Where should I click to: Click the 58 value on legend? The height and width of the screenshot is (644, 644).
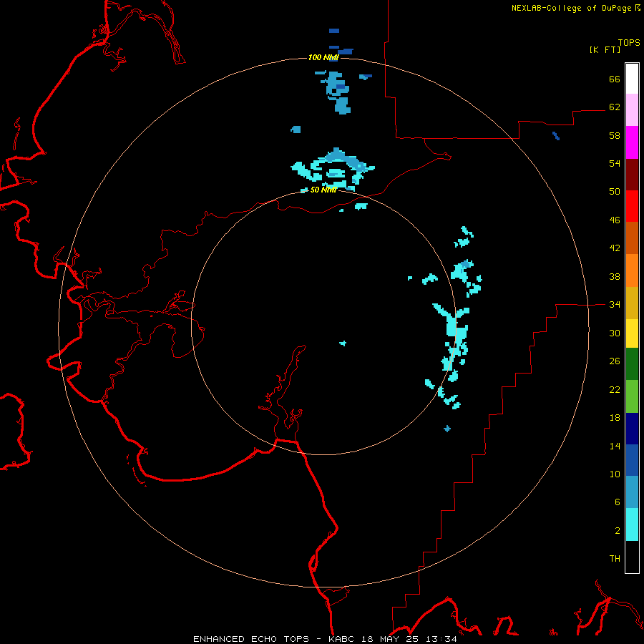[x=615, y=135]
